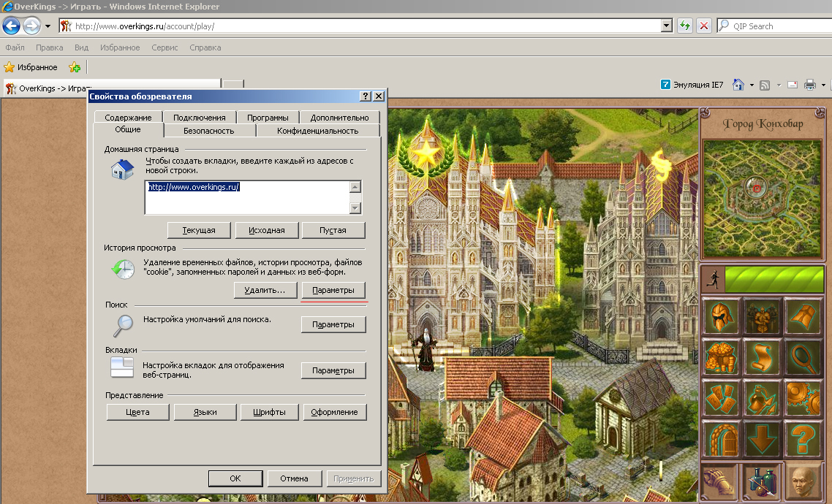Click the golden scroll icon
Image resolution: width=832 pixels, height=504 pixels.
pyautogui.click(x=762, y=357)
